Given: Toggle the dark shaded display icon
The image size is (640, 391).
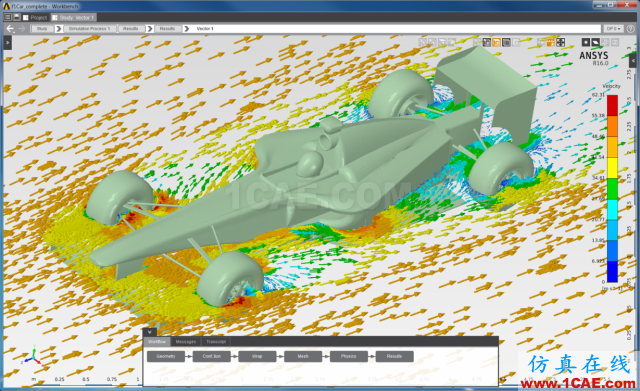Looking at the screenshot, I should [x=507, y=42].
